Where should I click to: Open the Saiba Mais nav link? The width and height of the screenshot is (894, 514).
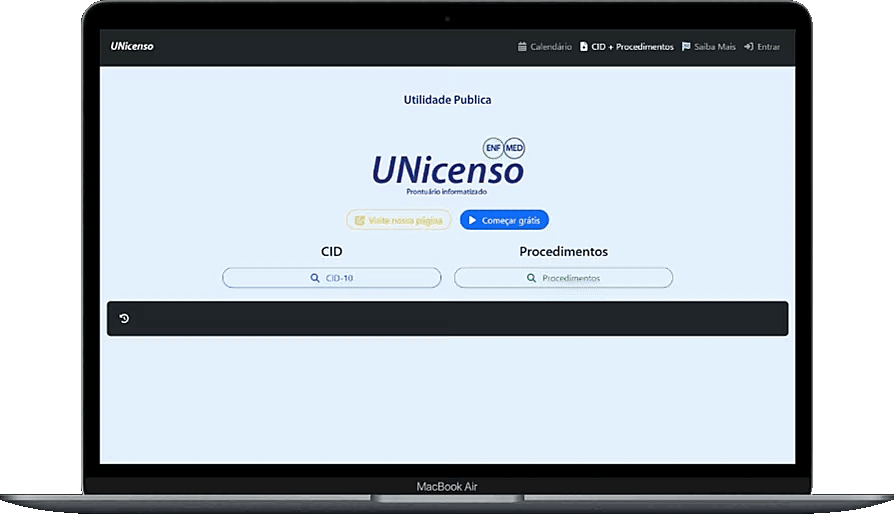pos(709,47)
